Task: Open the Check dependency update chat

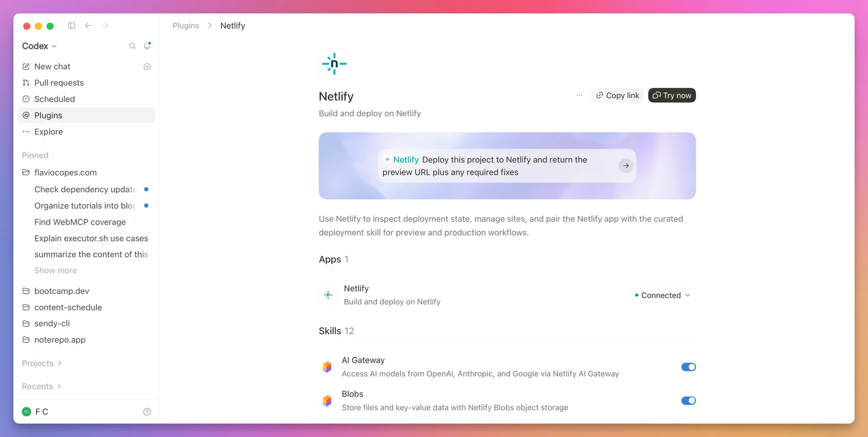Action: point(85,189)
